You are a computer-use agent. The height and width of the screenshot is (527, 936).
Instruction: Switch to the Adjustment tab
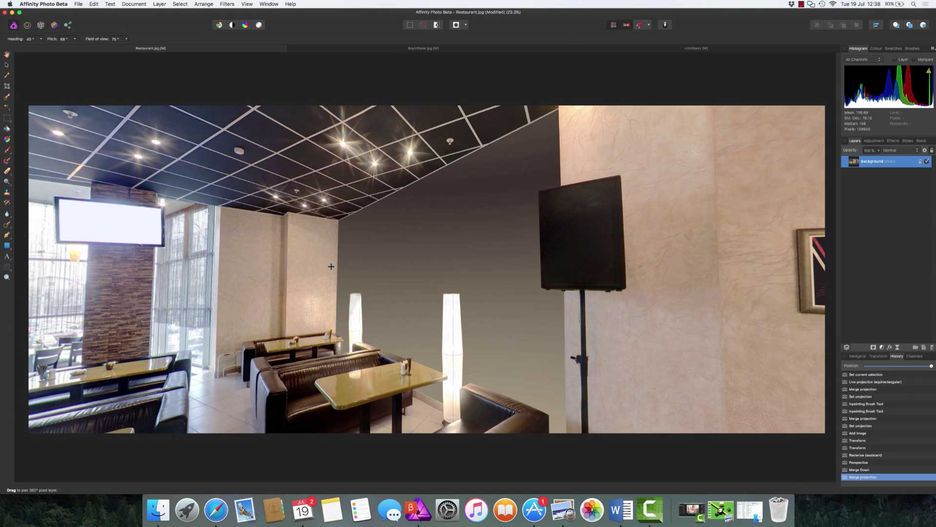point(873,141)
